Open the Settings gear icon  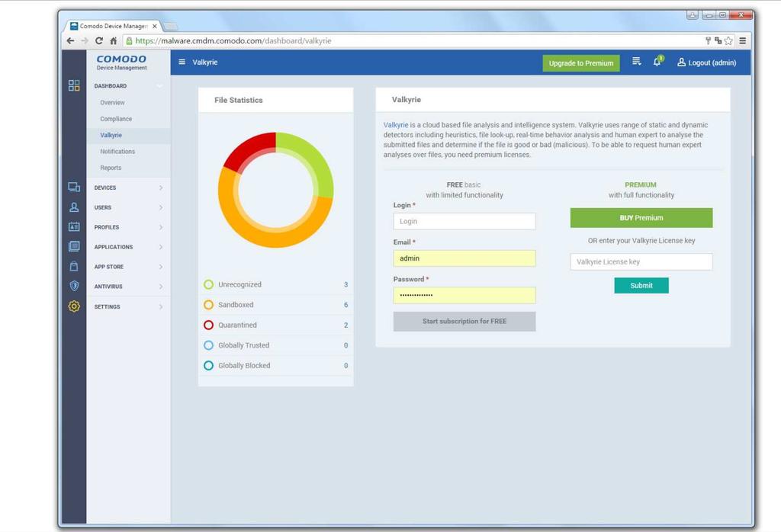(x=74, y=306)
